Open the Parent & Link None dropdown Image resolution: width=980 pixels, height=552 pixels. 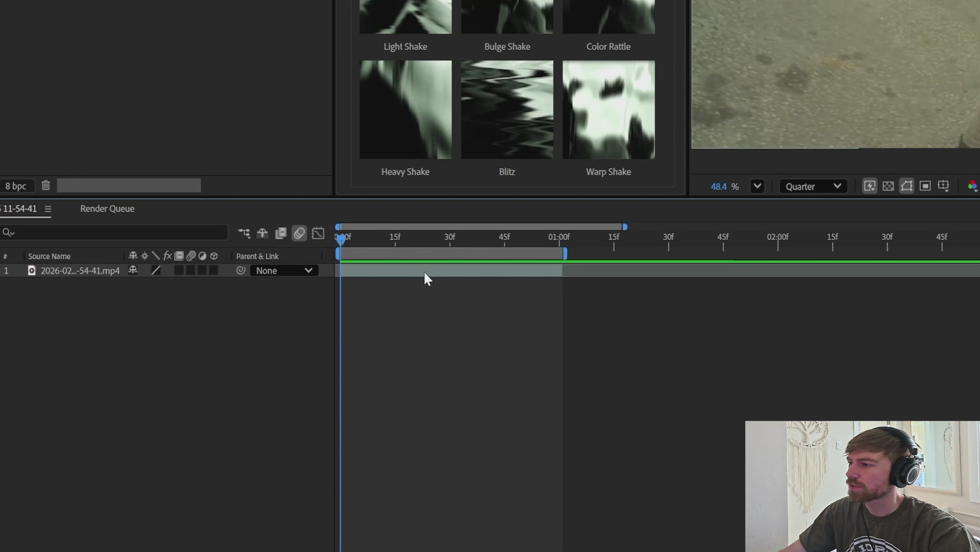[284, 271]
